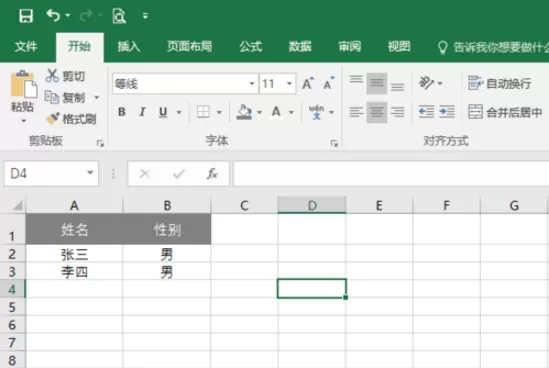Click the 剪切 scissors button
This screenshot has width=549, height=368.
pos(65,76)
